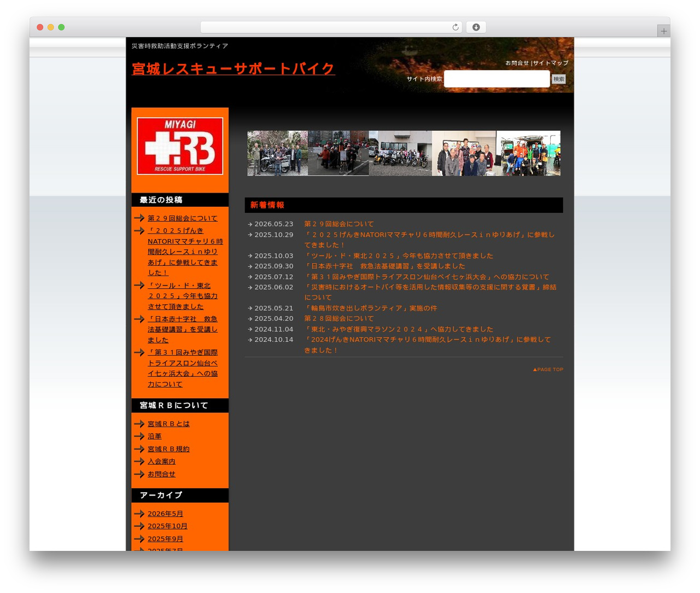This screenshot has height=593, width=700.
Task: Open the 宮城ＲＢとは page
Action: click(168, 424)
